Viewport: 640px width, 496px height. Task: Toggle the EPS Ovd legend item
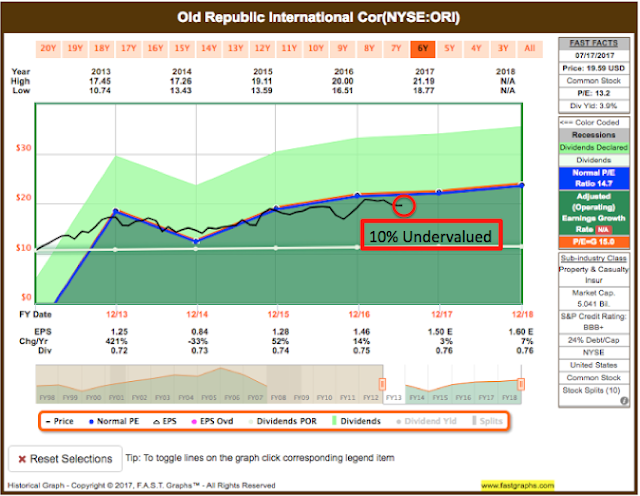pyautogui.click(x=212, y=421)
